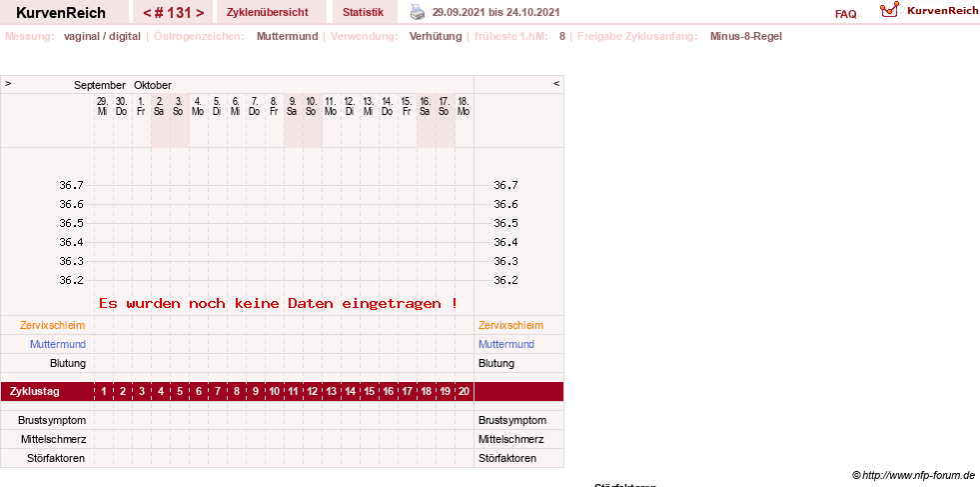The height and width of the screenshot is (487, 980).
Task: Click the left Störfaktoren row label
Action: (56, 458)
